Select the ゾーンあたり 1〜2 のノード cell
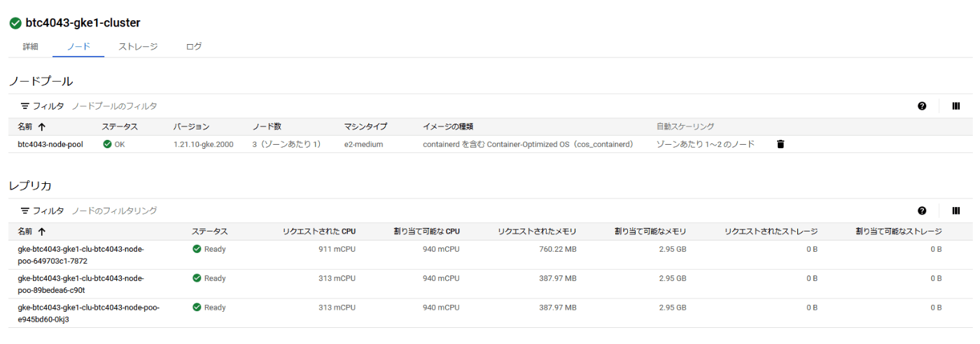The width and height of the screenshot is (980, 344). (706, 144)
